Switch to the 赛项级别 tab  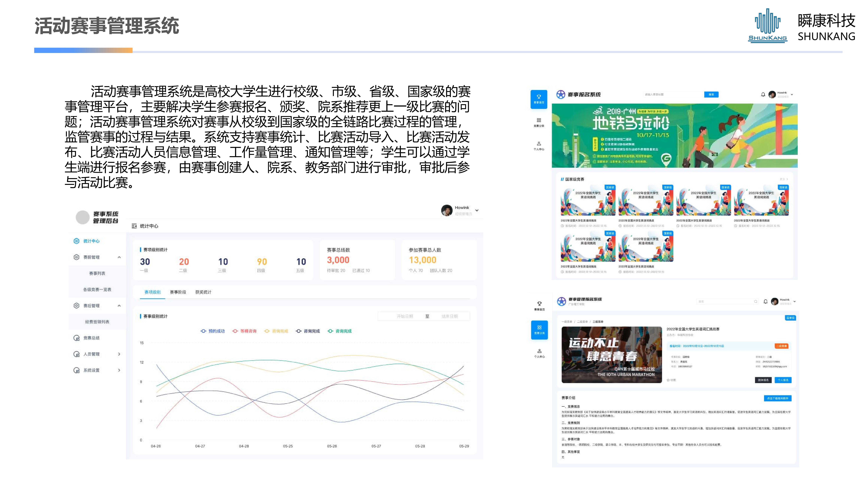click(152, 292)
